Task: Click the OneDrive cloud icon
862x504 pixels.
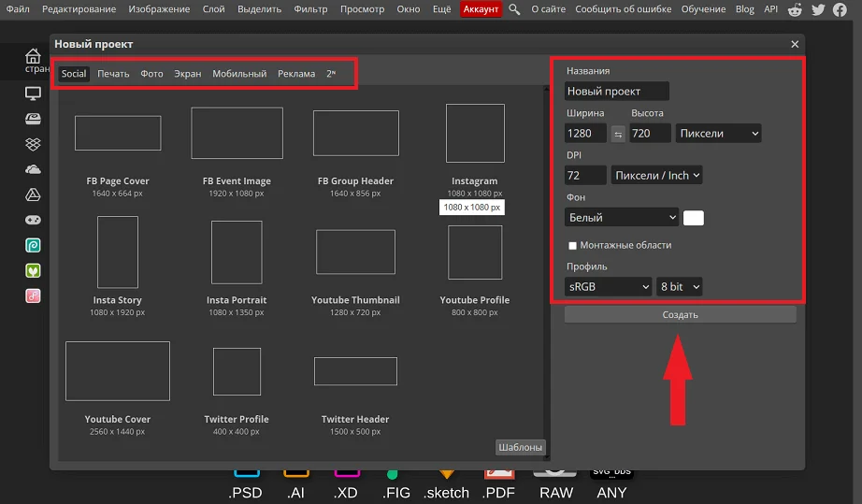Action: [33, 169]
